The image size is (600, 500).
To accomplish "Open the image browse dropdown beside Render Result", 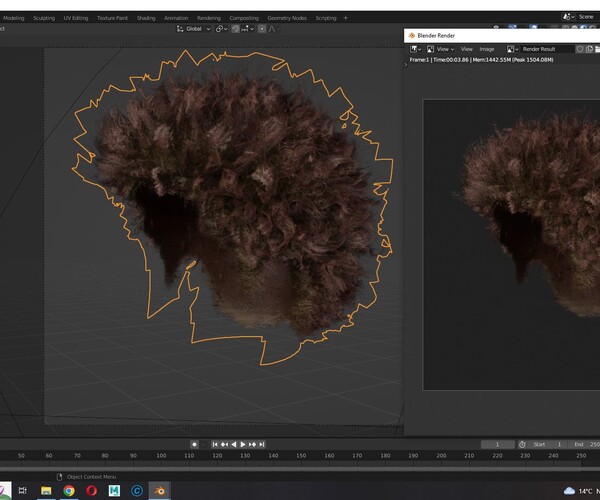I will point(512,49).
